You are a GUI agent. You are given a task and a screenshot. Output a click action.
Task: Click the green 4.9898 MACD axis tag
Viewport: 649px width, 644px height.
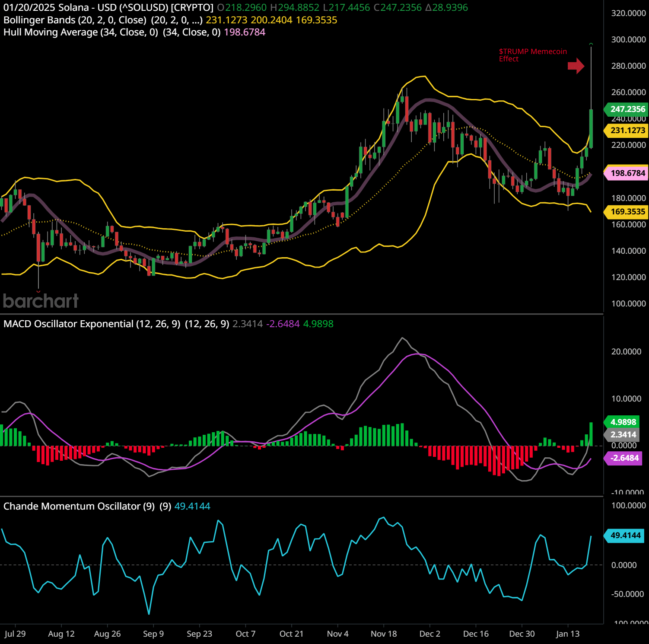621,422
